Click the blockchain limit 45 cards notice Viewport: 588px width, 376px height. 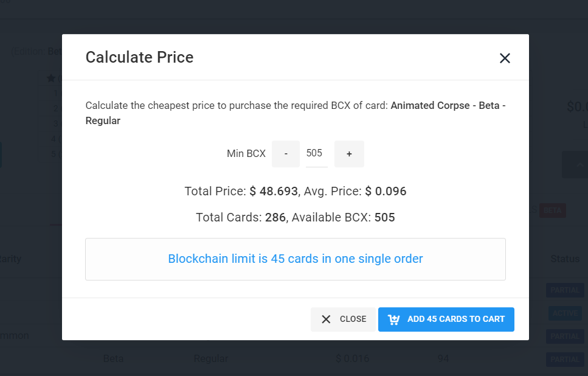[x=296, y=259]
